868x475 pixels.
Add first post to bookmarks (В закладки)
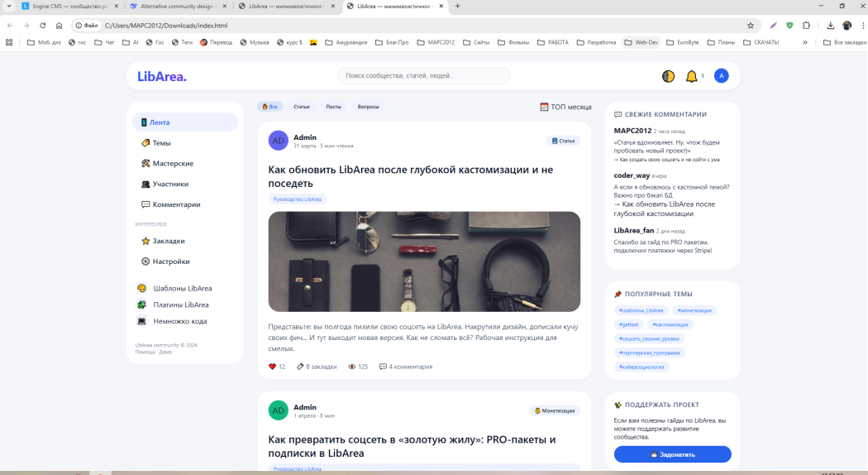tap(317, 367)
